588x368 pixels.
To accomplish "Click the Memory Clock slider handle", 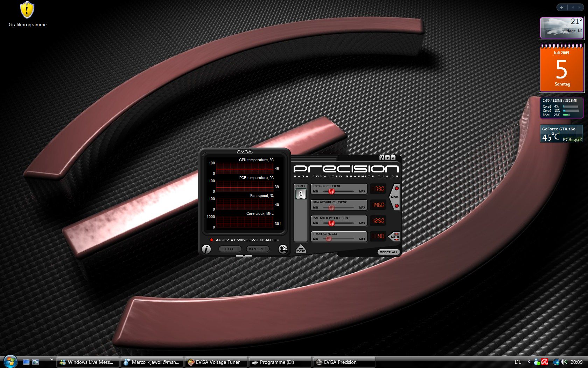I will click(x=331, y=223).
